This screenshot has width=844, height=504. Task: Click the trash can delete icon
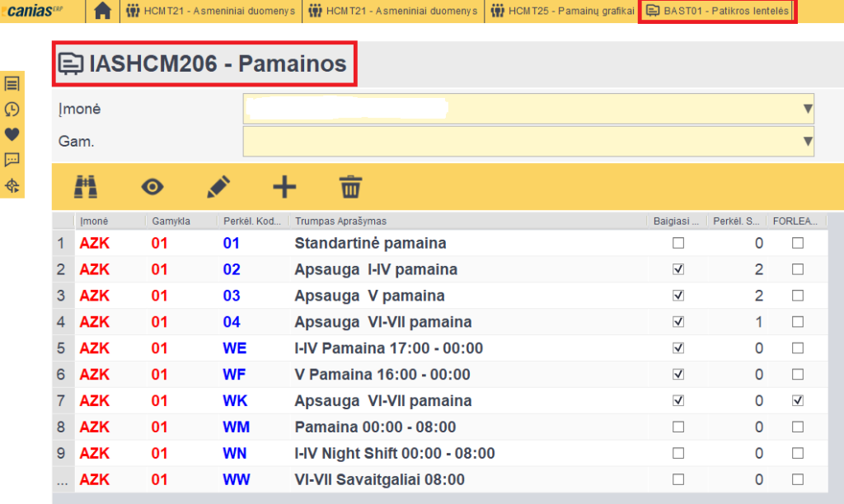[351, 187]
